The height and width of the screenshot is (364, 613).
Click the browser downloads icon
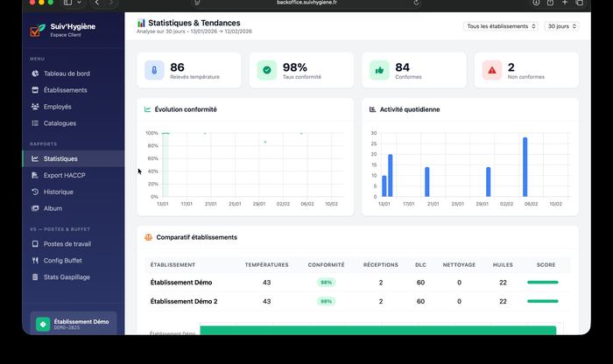coord(536,3)
